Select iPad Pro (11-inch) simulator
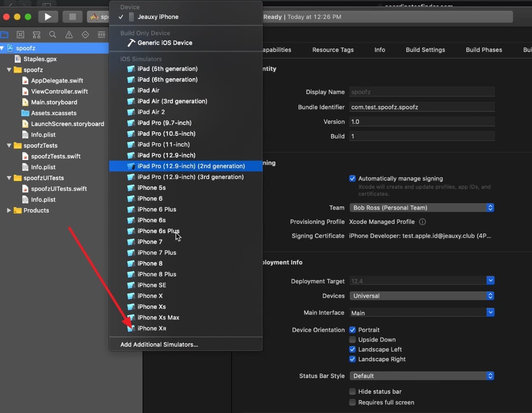Viewport: 532px width, 413px height. point(186,145)
